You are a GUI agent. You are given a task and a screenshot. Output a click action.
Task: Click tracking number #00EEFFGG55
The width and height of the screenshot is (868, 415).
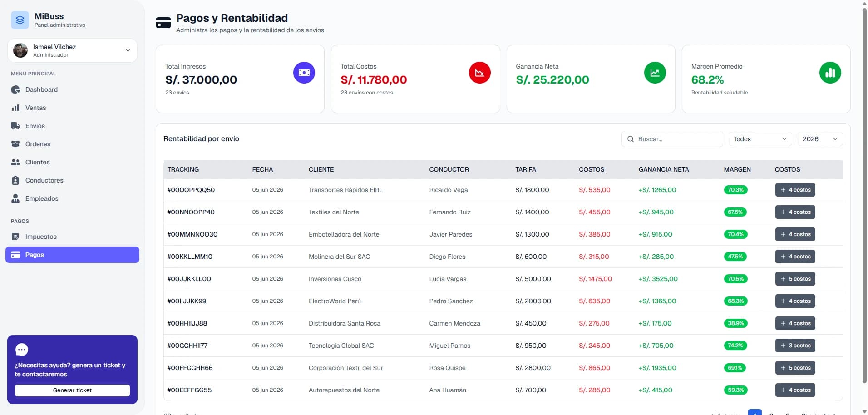point(189,390)
